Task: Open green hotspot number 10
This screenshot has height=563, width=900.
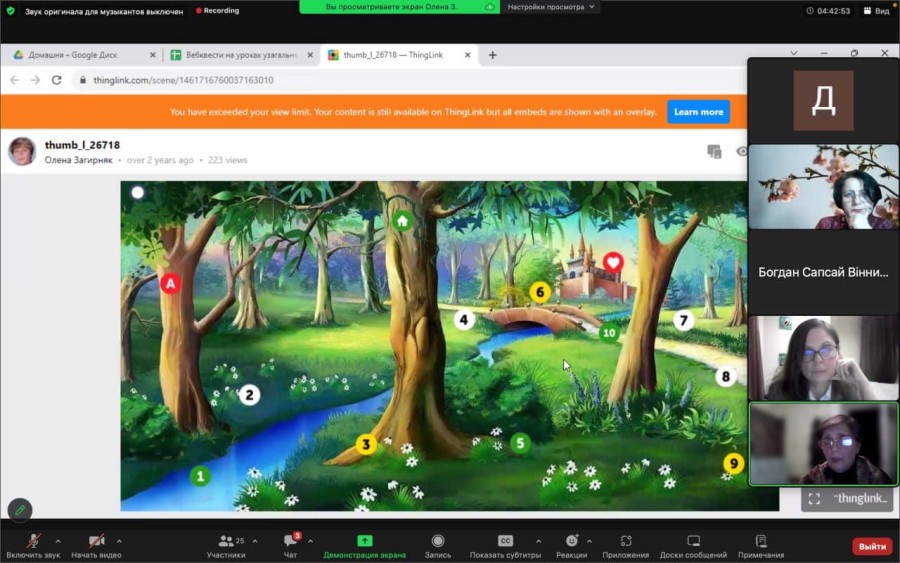Action: [609, 333]
